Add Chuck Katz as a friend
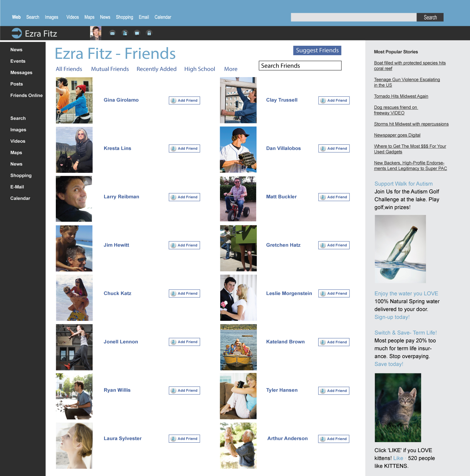Viewport: 470px width, 476px height. tap(184, 293)
